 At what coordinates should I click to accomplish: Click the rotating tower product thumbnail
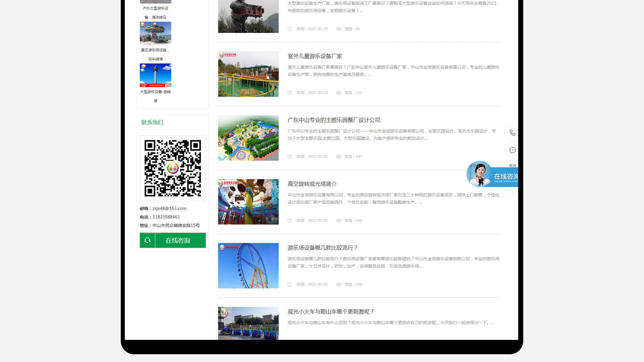pos(155,75)
